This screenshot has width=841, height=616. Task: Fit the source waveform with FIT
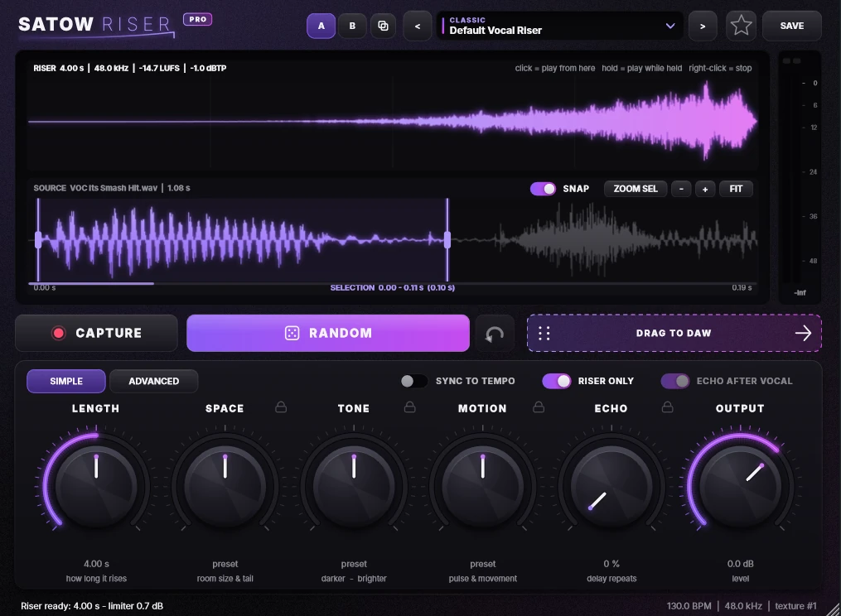click(x=736, y=189)
